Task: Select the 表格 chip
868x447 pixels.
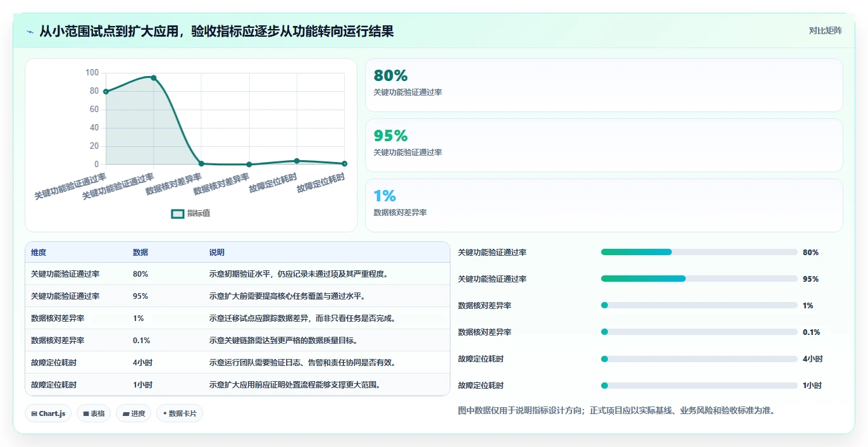Action: [94, 413]
